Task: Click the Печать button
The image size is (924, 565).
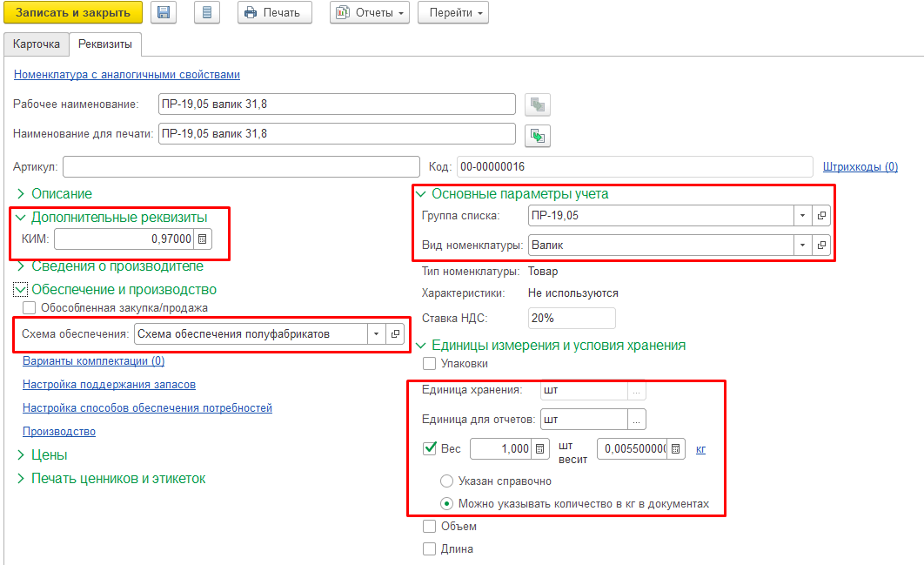Action: coord(275,12)
